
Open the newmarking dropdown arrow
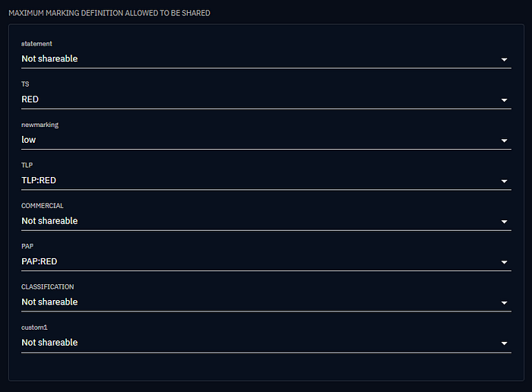(504, 141)
